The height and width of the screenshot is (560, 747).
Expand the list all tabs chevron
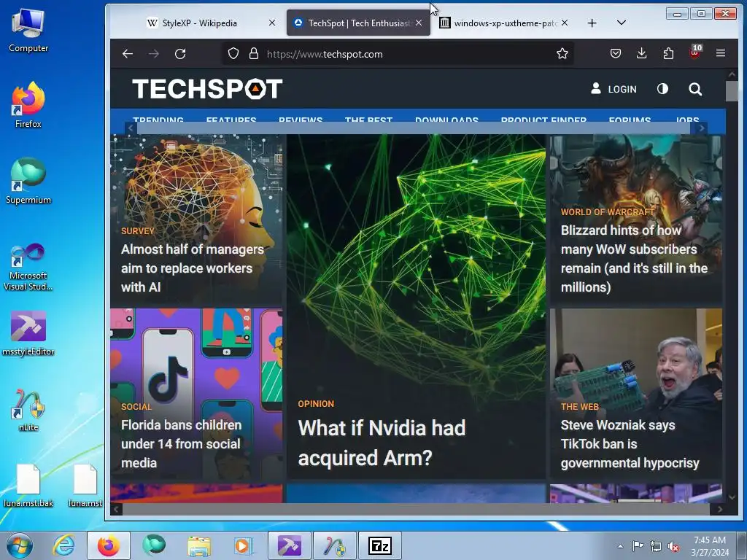pyautogui.click(x=622, y=23)
